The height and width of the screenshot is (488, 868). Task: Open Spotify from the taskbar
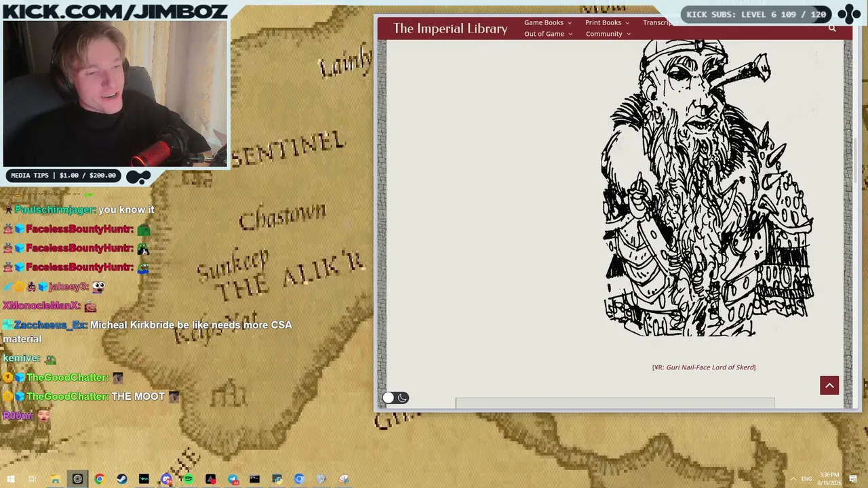pos(189,479)
